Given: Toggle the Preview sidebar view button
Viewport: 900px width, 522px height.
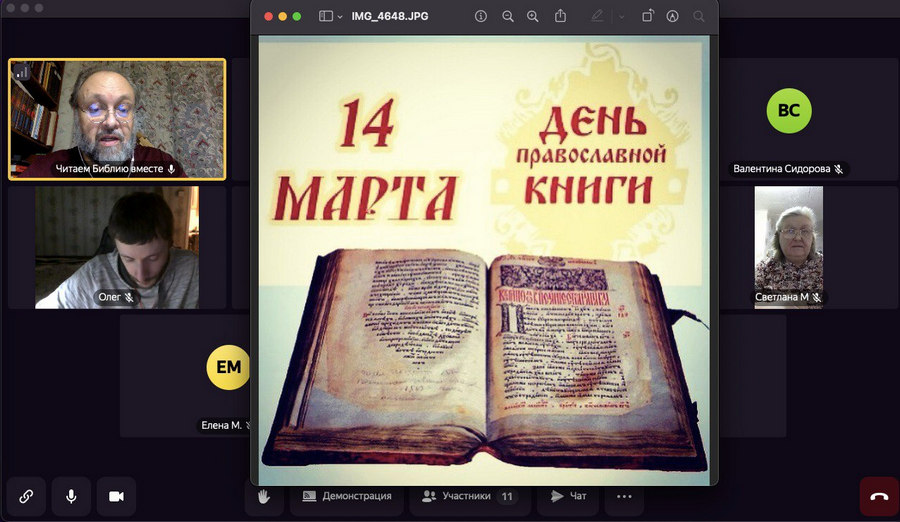Looking at the screenshot, I should (x=325, y=16).
